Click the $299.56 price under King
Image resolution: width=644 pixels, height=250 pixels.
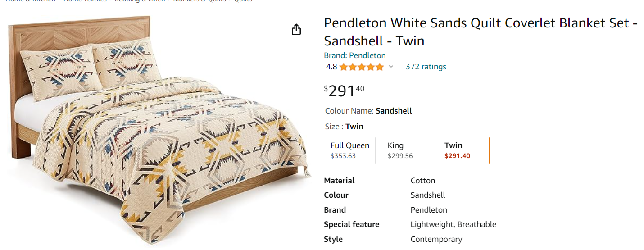coord(400,156)
